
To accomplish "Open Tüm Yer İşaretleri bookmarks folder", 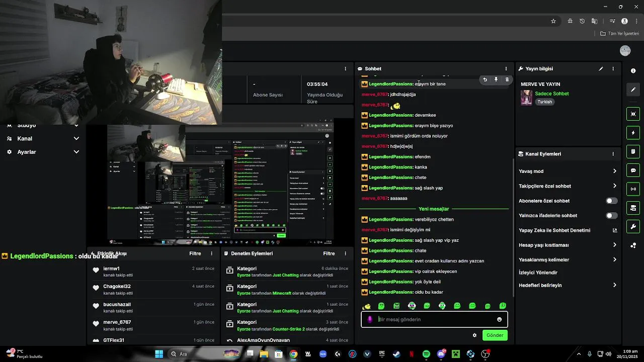I will point(620,33).
